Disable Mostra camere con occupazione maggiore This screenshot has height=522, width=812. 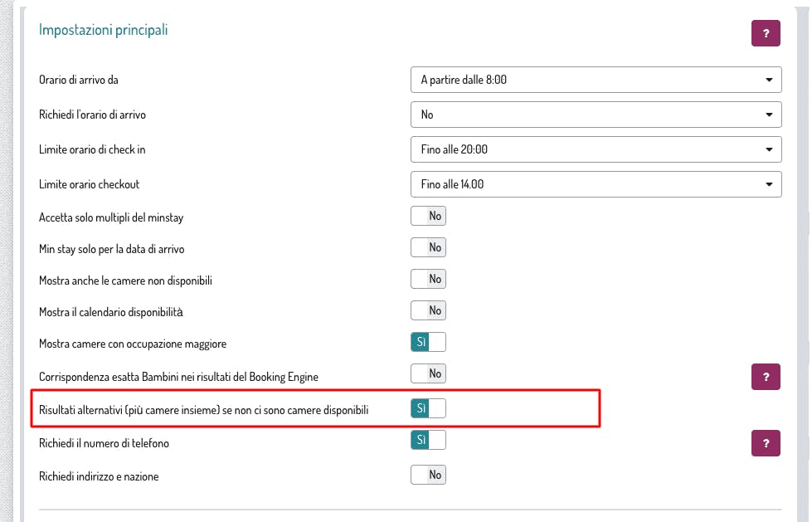(428, 342)
